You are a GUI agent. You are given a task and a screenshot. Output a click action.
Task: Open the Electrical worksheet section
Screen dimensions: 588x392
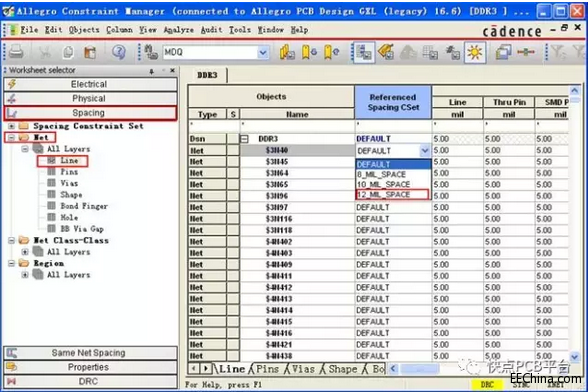pyautogui.click(x=90, y=84)
